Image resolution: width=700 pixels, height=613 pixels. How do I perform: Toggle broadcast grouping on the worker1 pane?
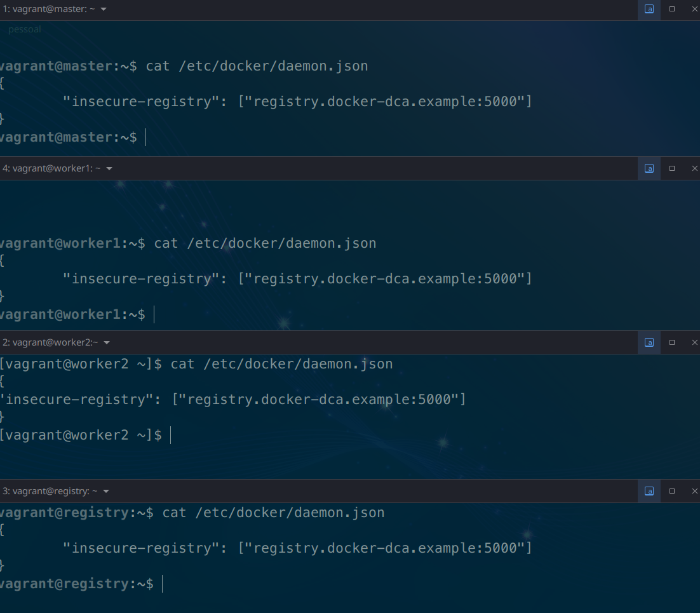click(x=649, y=168)
